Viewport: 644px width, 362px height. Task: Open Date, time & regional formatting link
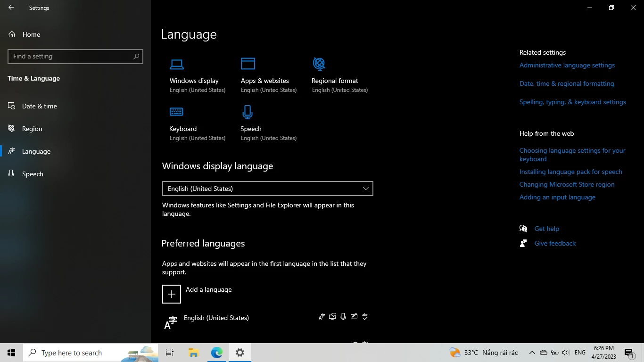tap(567, 83)
